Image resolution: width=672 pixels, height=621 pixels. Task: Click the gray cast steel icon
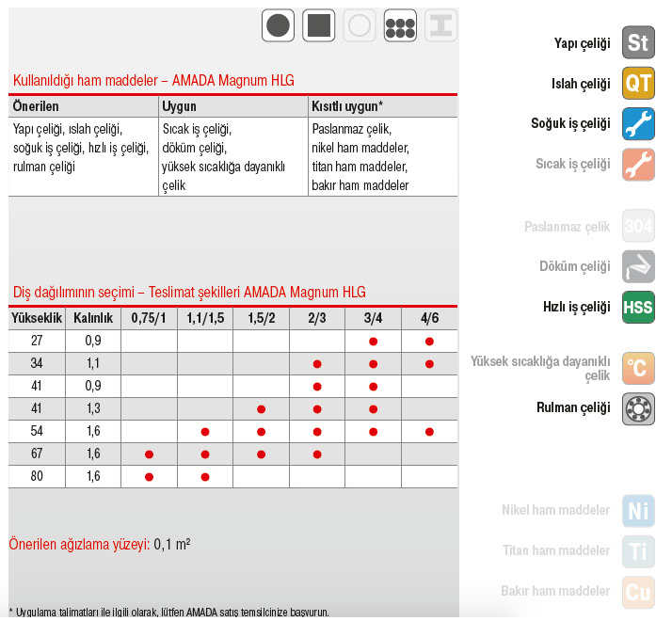[638, 266]
